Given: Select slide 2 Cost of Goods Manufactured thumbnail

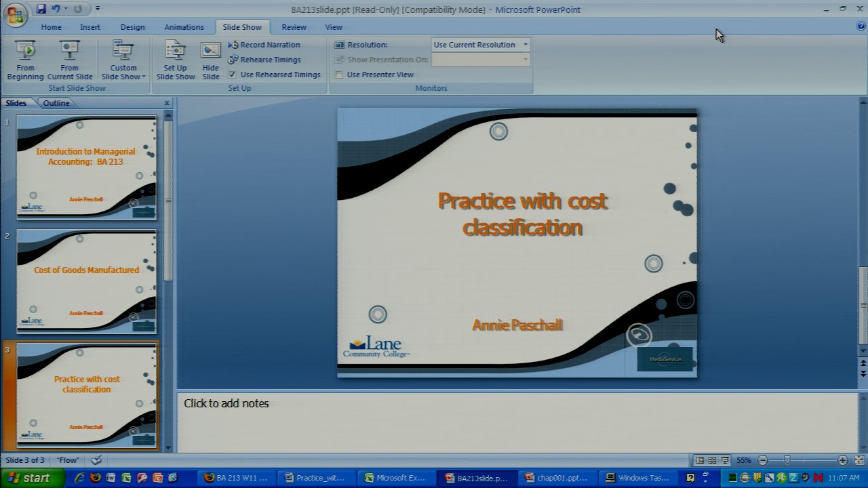Looking at the screenshot, I should click(87, 281).
